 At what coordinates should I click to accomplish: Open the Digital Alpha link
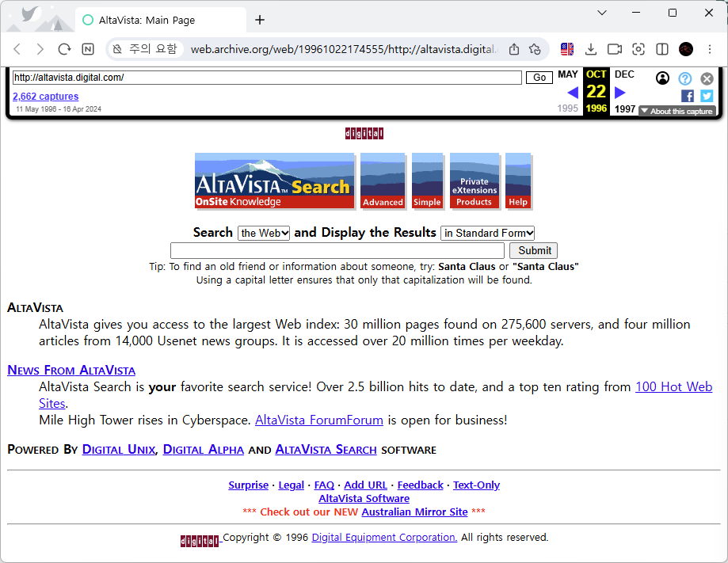pyautogui.click(x=204, y=450)
